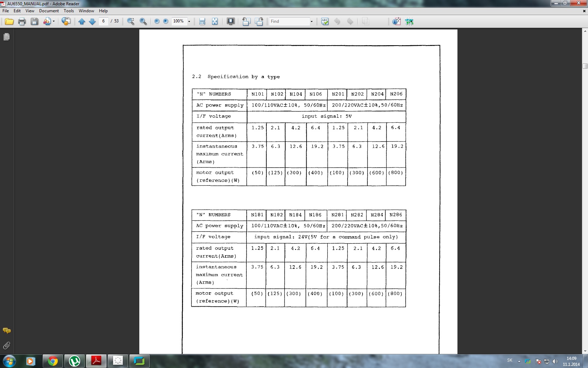Image resolution: width=588 pixels, height=368 pixels.
Task: Expand the Find options dropdown arrow
Action: point(311,22)
